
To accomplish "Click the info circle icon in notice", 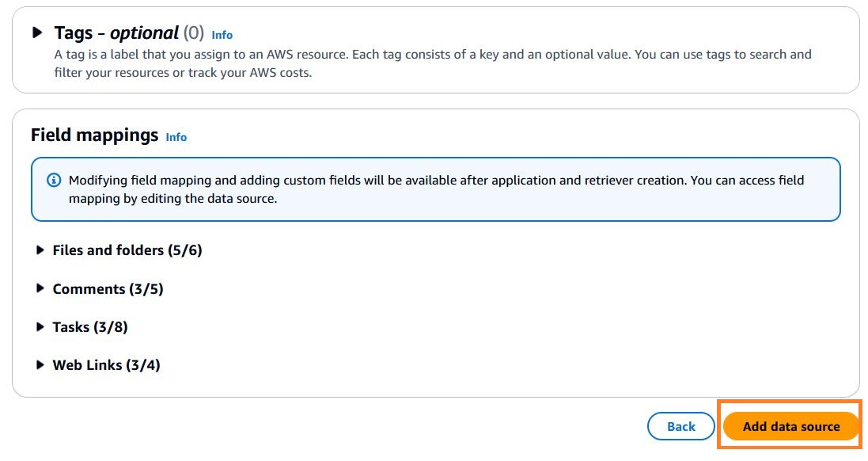I will 54,180.
